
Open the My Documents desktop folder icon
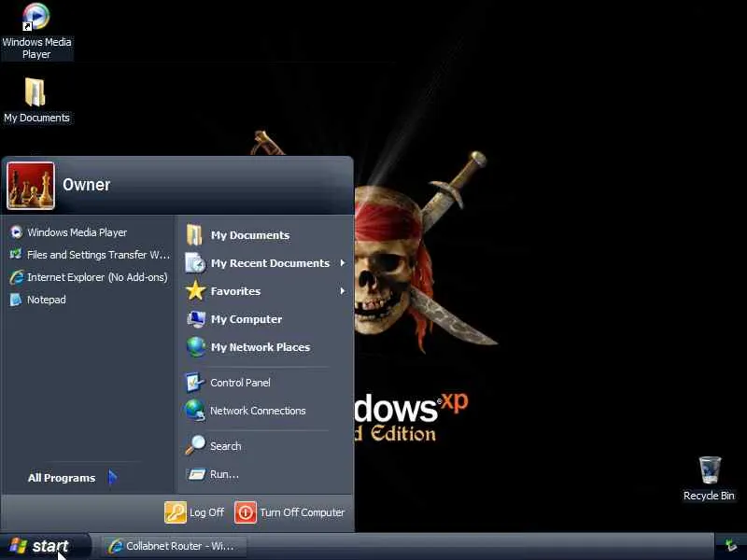point(35,91)
